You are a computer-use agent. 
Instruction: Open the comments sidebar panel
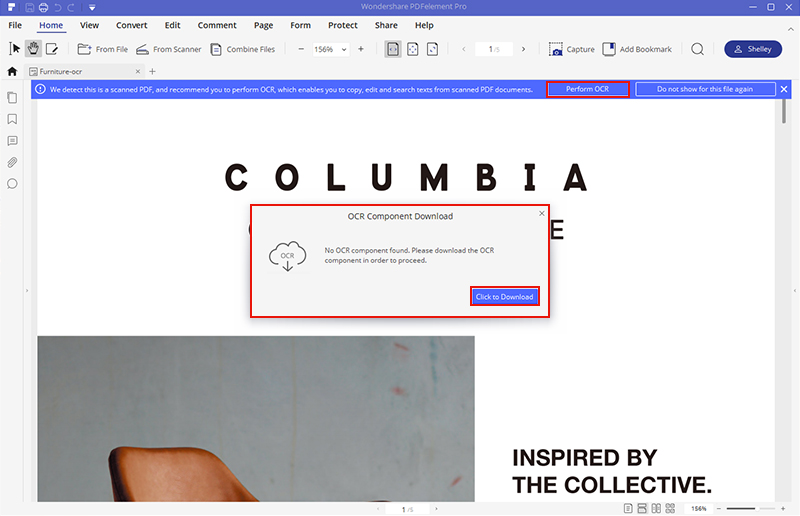pyautogui.click(x=12, y=141)
